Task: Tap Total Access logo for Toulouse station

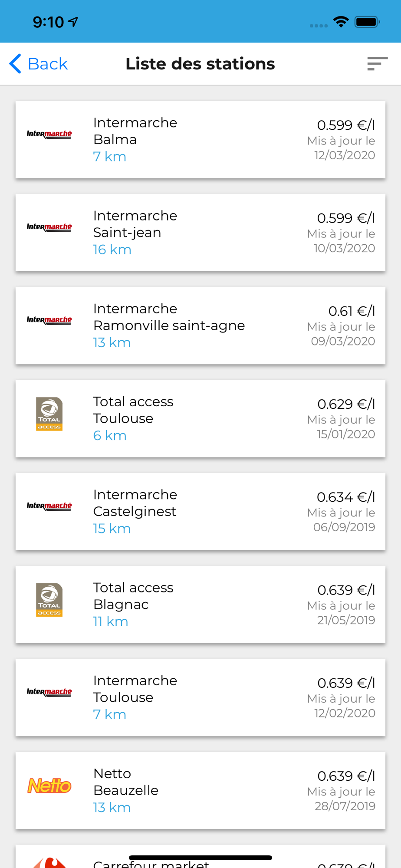Action: point(49,414)
